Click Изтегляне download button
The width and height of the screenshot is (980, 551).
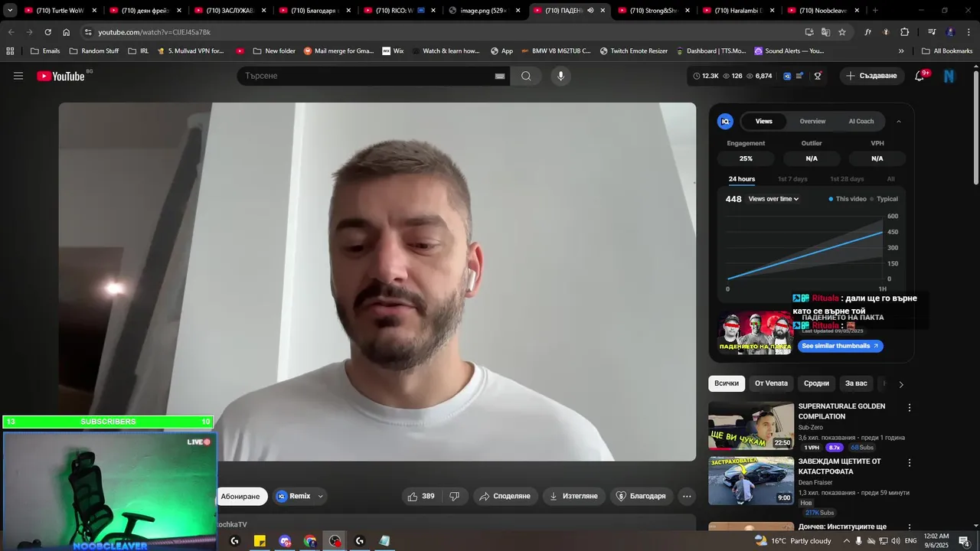click(573, 496)
